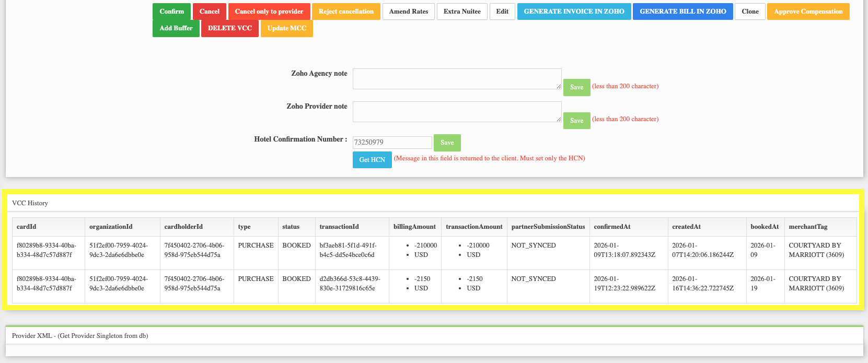Click GENERATE INVOICE IN ZOHO
The height and width of the screenshot is (363, 868).
574,11
